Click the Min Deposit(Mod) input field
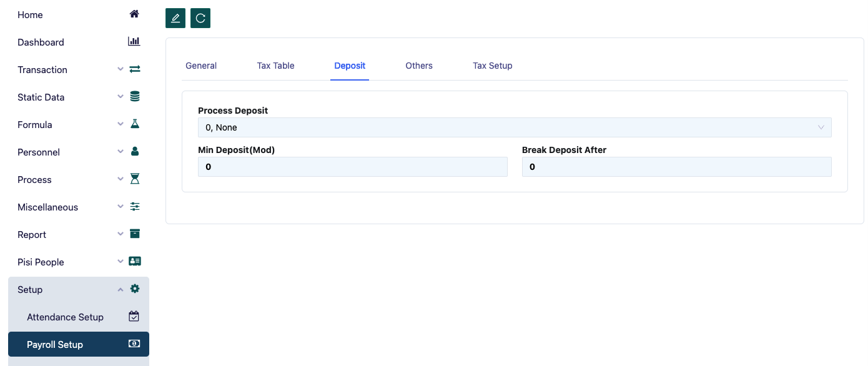Image resolution: width=868 pixels, height=366 pixels. click(352, 167)
